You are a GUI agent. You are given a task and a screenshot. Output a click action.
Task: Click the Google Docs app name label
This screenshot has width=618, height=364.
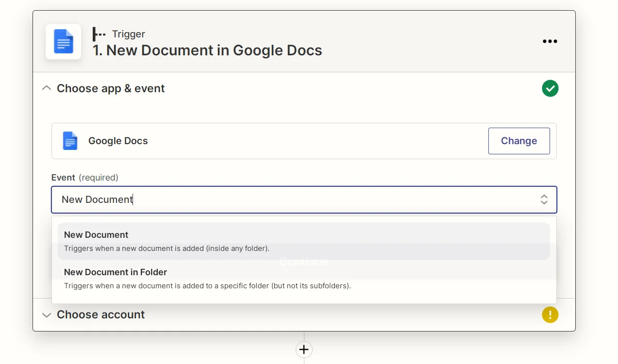tap(118, 141)
